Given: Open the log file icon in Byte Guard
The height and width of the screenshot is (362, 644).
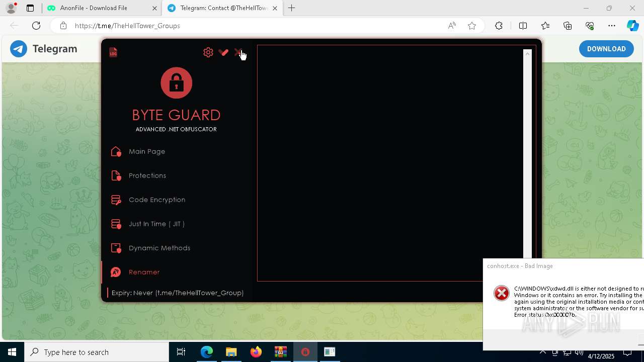Looking at the screenshot, I should tap(113, 52).
